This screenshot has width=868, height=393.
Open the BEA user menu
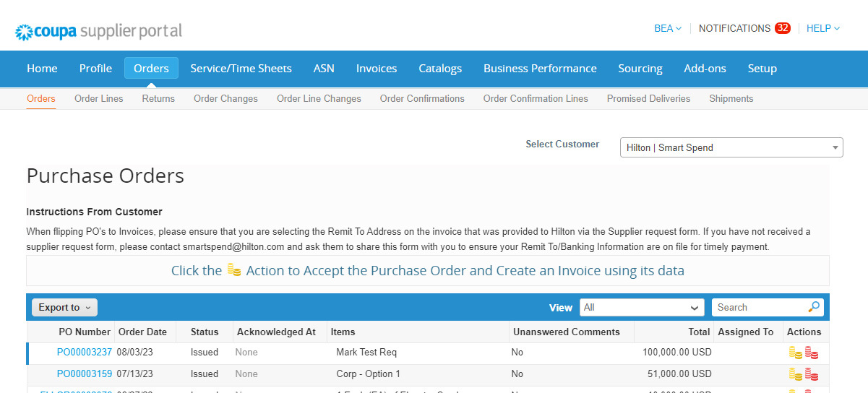(668, 28)
